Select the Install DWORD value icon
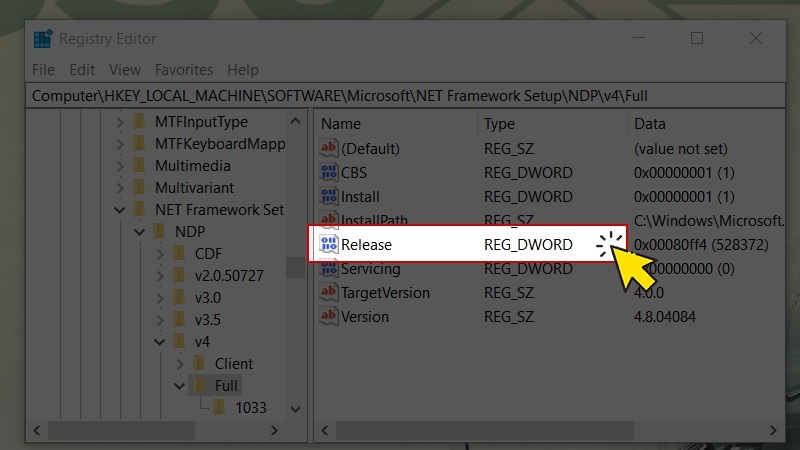The width and height of the screenshot is (800, 450). click(x=329, y=196)
